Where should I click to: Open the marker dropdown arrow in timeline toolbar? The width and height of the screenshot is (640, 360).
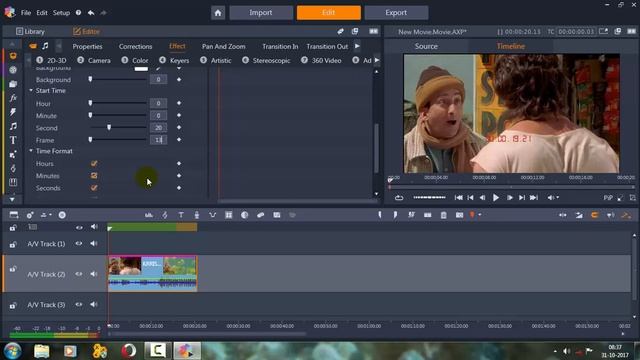[480, 215]
